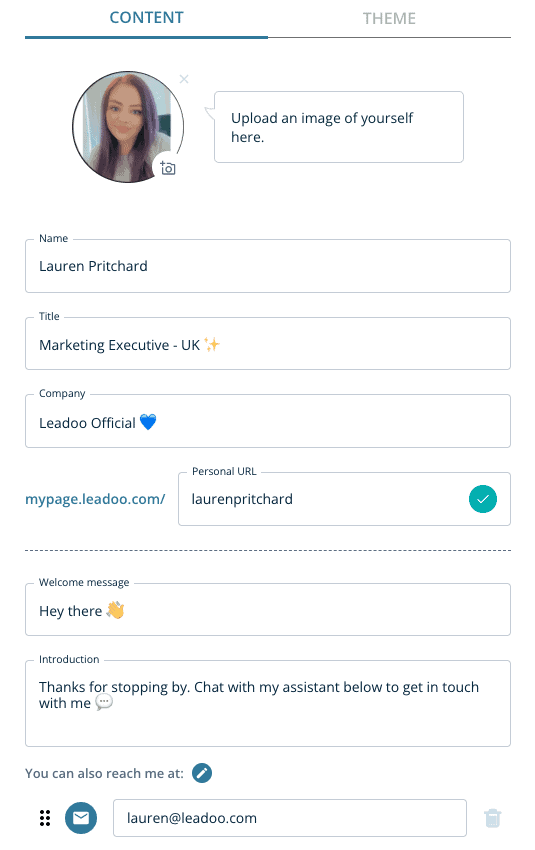Click the Company field Leadoo Official

coord(268,422)
